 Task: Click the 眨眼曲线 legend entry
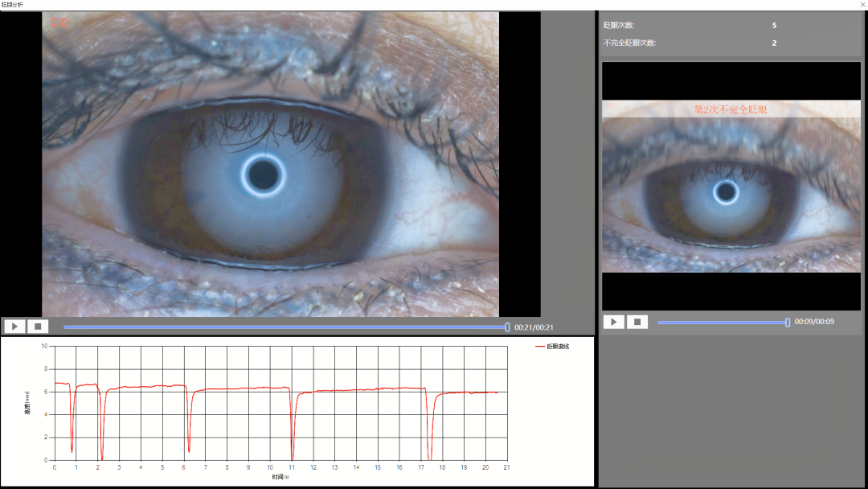click(552, 346)
